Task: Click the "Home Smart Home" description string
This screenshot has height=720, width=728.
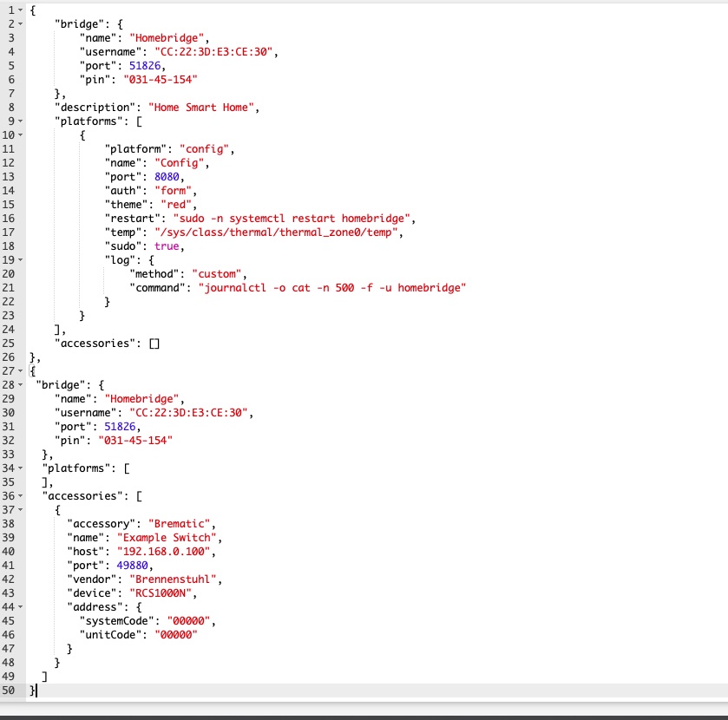Action: (204, 108)
